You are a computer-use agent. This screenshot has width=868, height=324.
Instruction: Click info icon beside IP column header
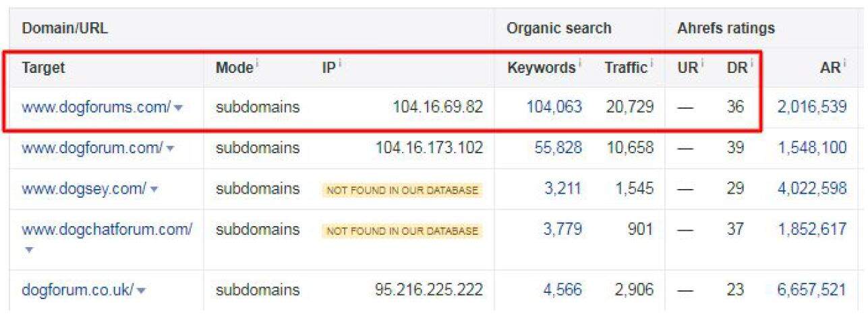pos(341,64)
